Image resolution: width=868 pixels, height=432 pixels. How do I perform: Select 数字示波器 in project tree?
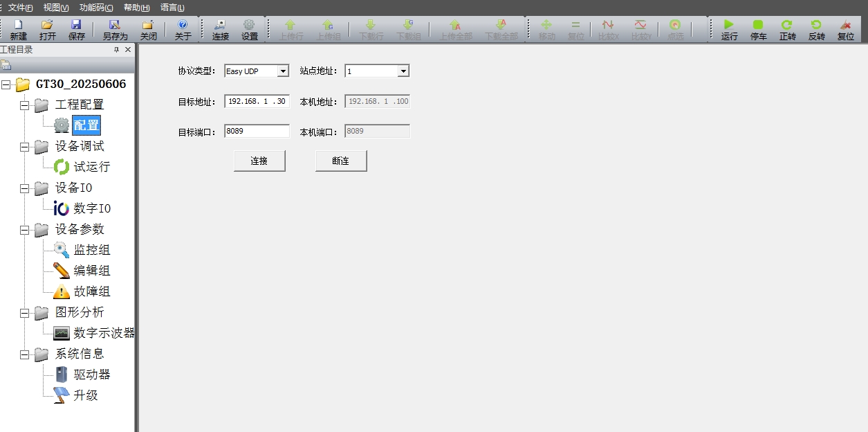point(104,333)
